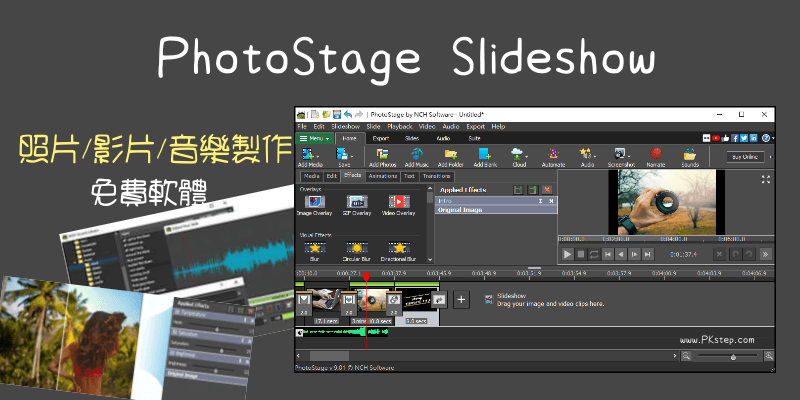Click the red delete effect icon
This screenshot has height=400, width=800.
546,190
